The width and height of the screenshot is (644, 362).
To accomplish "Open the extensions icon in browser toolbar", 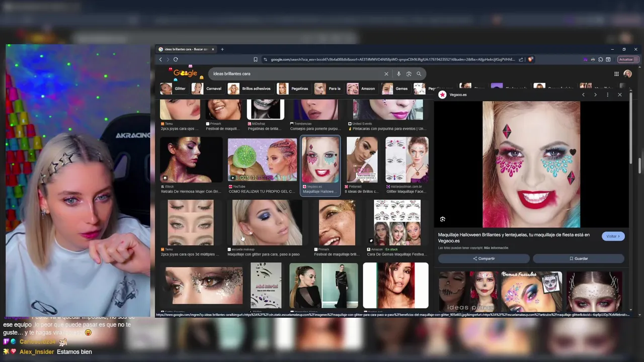I will pos(600,59).
